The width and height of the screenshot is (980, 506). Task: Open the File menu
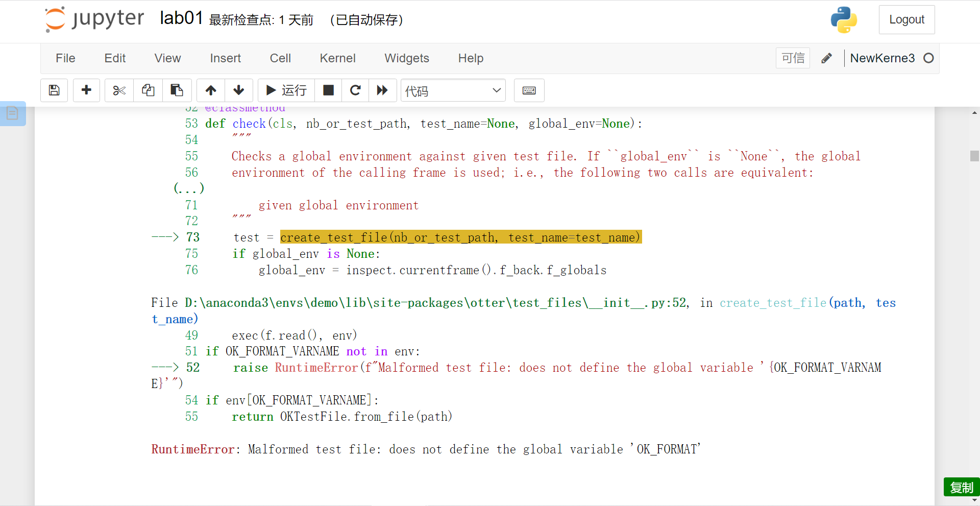tap(65, 58)
